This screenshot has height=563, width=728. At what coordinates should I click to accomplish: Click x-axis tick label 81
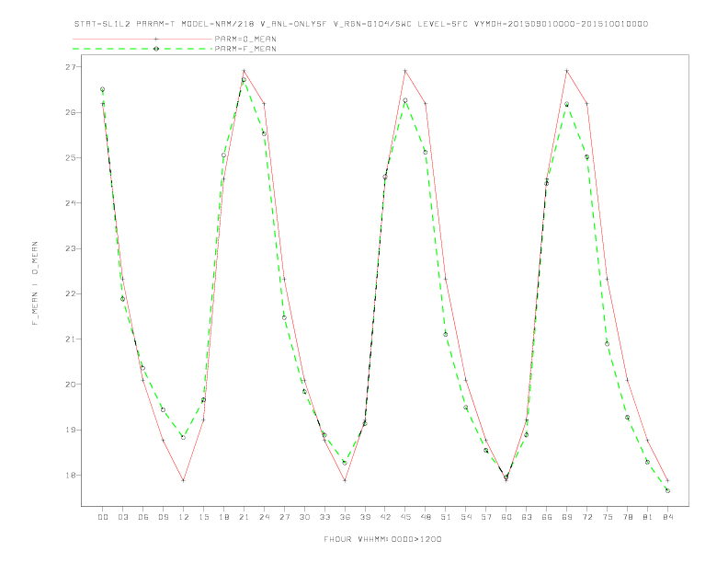coord(648,517)
